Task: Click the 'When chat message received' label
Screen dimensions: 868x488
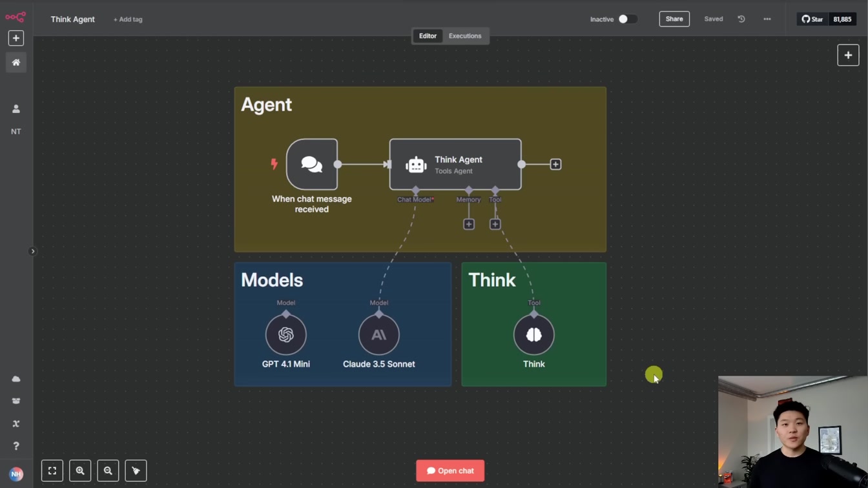Action: tap(312, 204)
